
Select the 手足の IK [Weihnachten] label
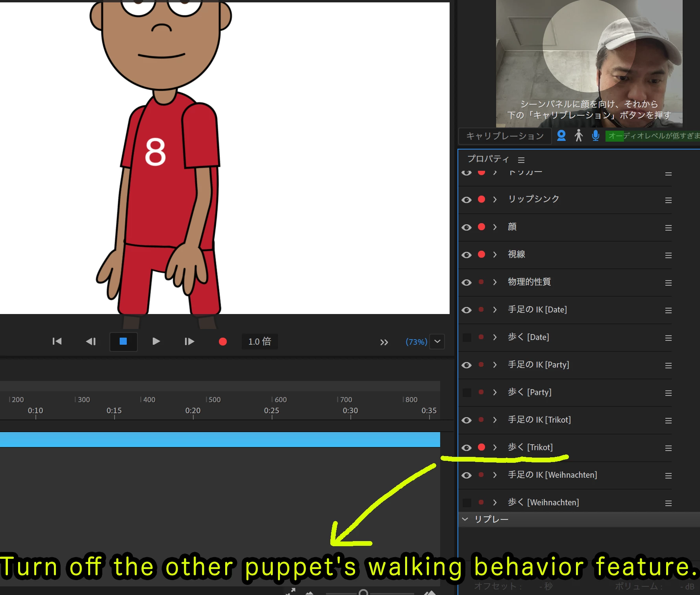pyautogui.click(x=552, y=475)
